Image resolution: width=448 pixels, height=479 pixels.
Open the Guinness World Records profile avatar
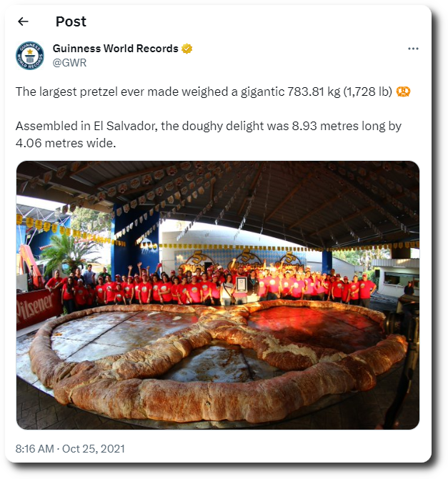point(30,56)
